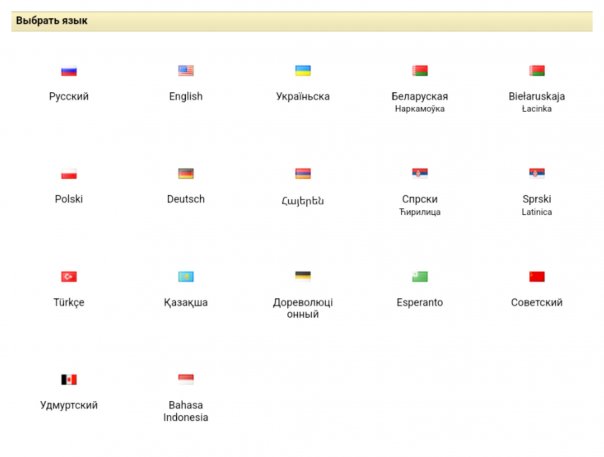Switch to Türkçe language
Viewport: 604px width, 457px height.
coord(69,302)
